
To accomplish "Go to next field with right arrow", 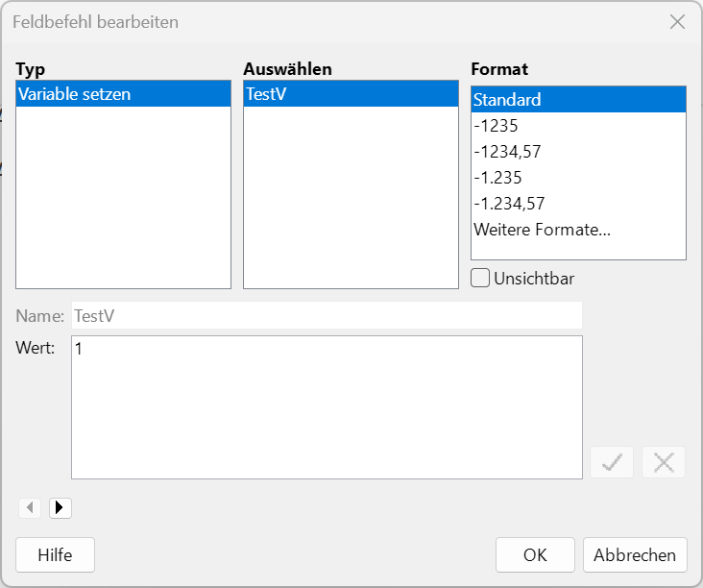I will point(60,507).
